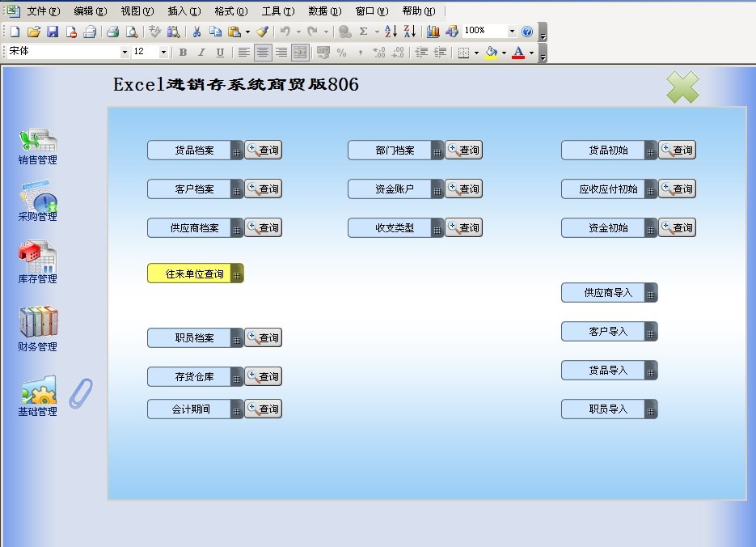
Task: Click the 供应商导入 button
Action: click(x=609, y=293)
